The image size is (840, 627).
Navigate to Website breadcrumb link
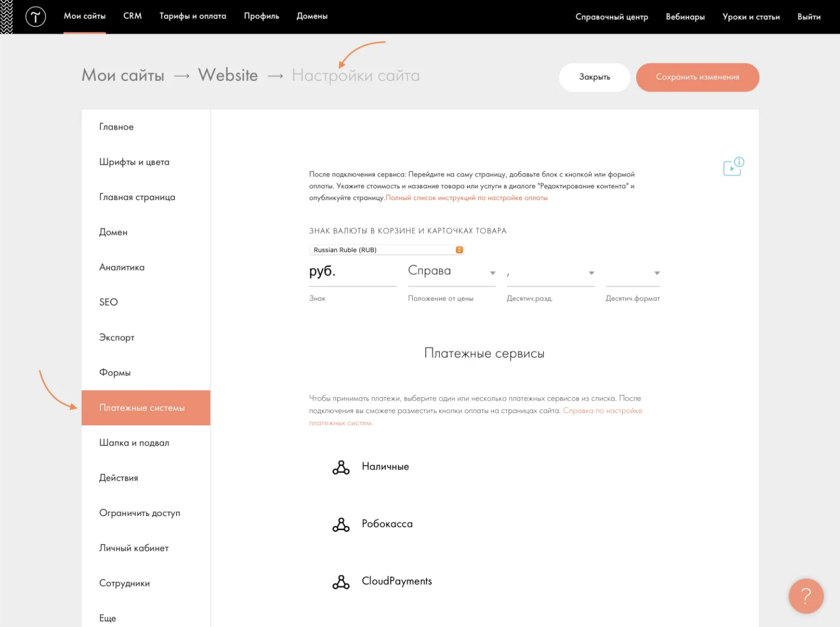click(x=228, y=75)
